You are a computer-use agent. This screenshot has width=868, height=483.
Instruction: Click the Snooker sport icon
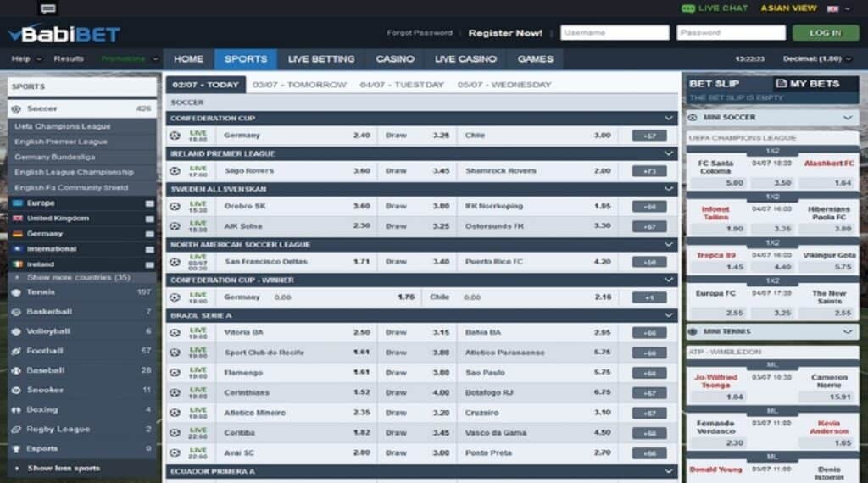(16, 390)
